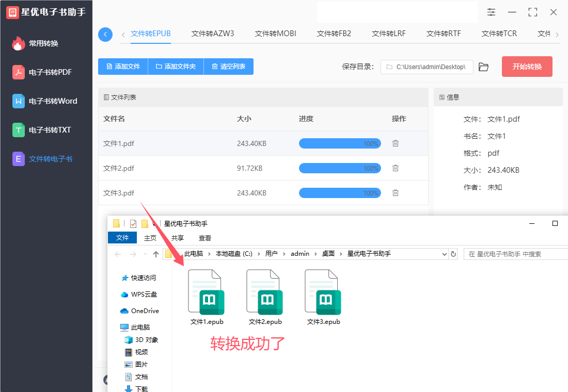Click the 文件2.pdf progress bar
This screenshot has width=568, height=392.
tap(340, 168)
